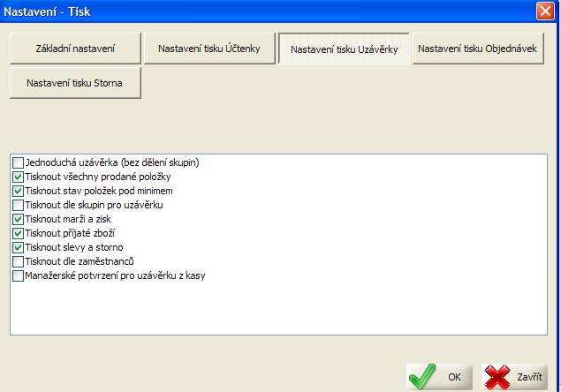Check Tisknout dle skupin pro uzávěrku
The height and width of the screenshot is (392, 561).
point(19,205)
